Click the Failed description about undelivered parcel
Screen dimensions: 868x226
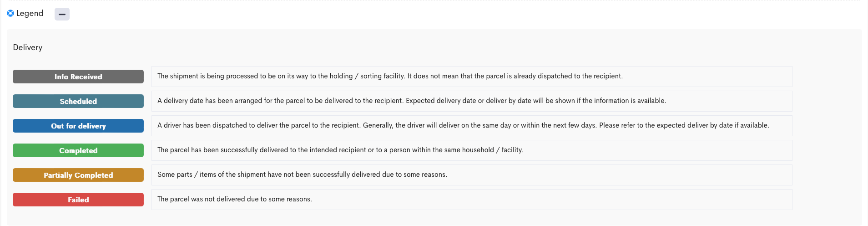(x=472, y=200)
